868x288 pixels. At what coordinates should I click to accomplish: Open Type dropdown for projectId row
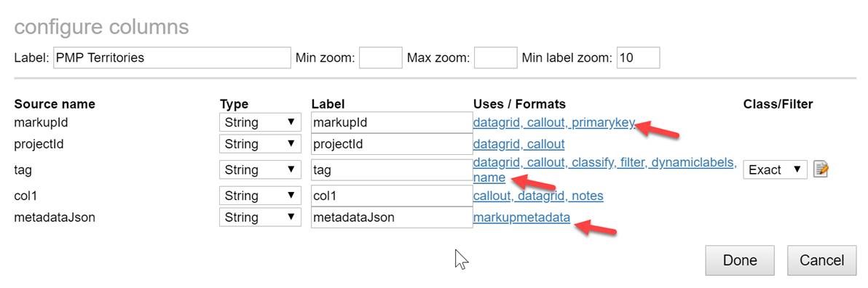click(260, 144)
